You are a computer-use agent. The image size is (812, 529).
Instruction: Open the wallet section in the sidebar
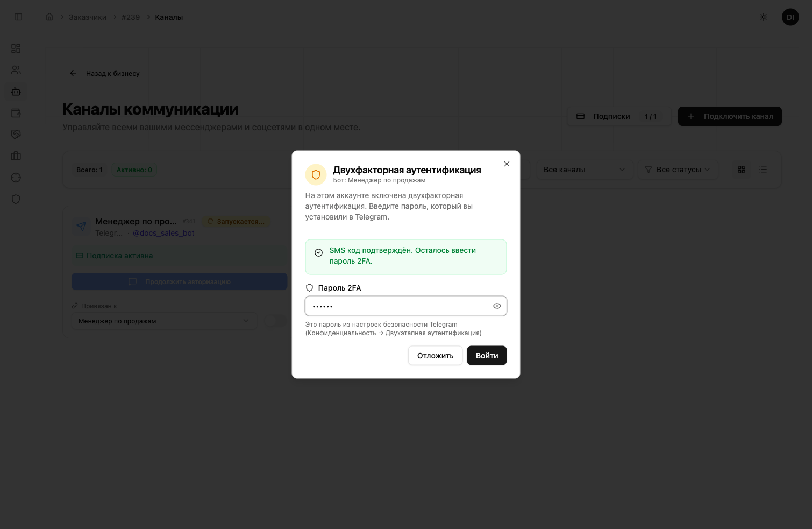[16, 113]
